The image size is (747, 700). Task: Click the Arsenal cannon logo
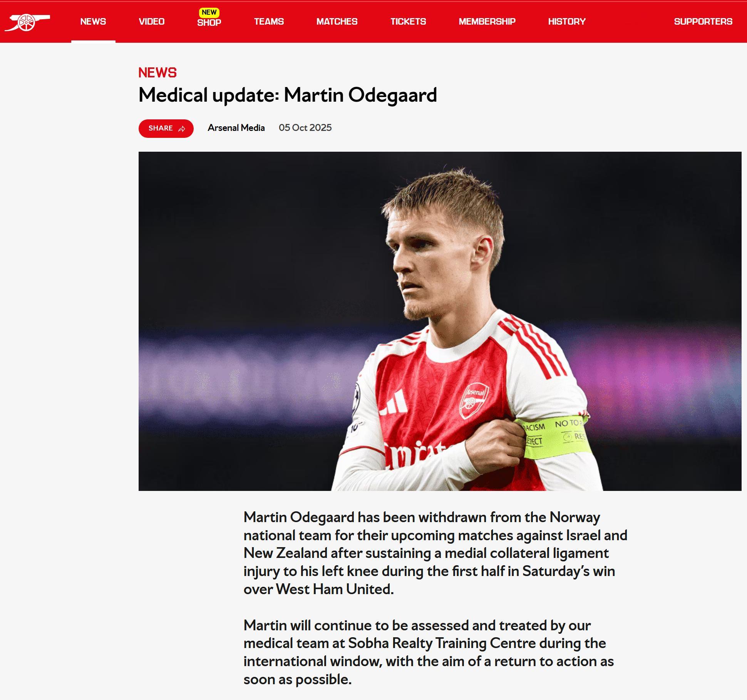27,22
